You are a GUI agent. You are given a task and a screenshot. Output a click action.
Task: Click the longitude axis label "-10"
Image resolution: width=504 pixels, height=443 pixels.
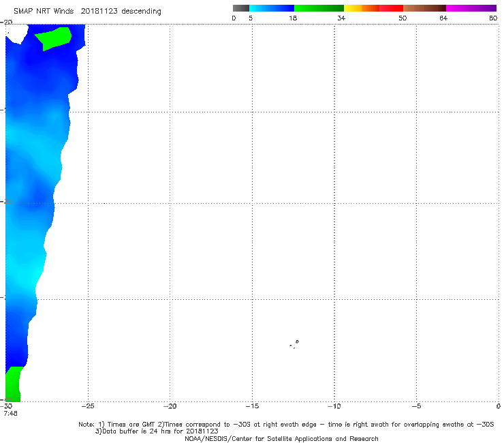(x=334, y=406)
